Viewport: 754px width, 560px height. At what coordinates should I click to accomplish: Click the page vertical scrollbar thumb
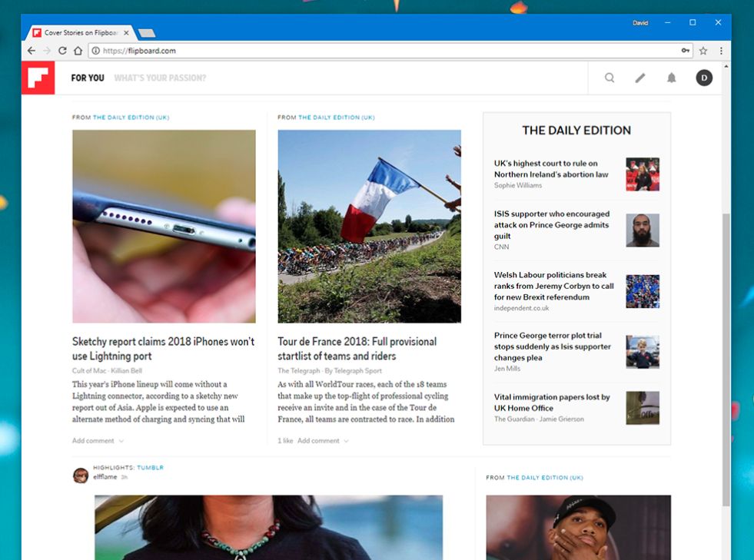(x=726, y=360)
